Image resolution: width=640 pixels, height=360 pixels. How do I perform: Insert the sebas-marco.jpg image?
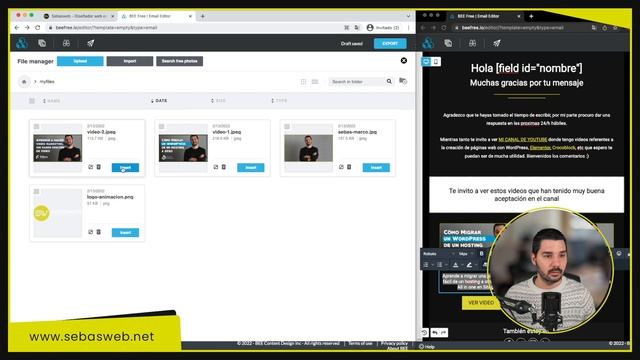376,167
